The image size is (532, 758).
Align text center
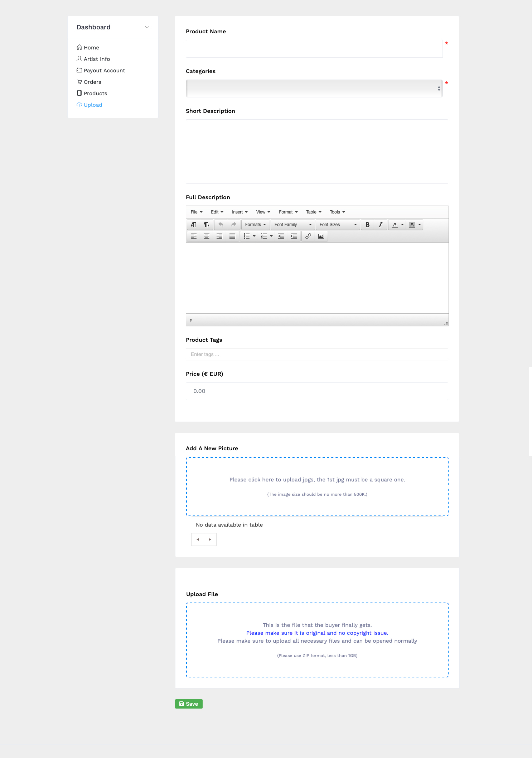pos(207,236)
